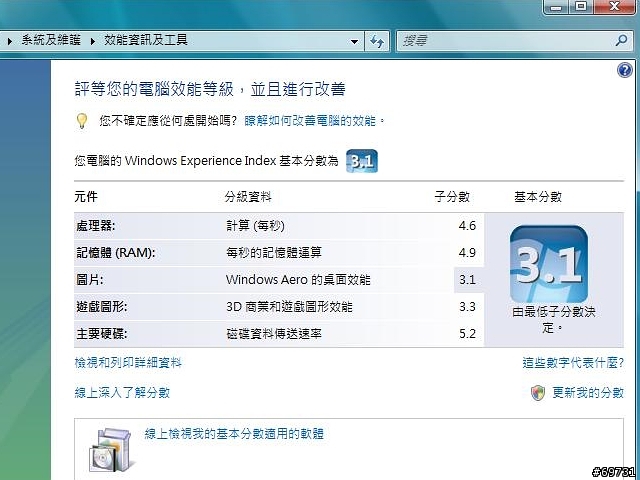
Task: Open 檢視和列印詳細資料 link
Action: (128, 362)
